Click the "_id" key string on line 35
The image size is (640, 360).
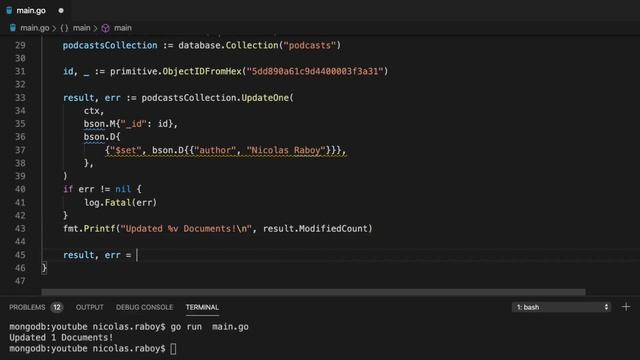pyautogui.click(x=133, y=124)
